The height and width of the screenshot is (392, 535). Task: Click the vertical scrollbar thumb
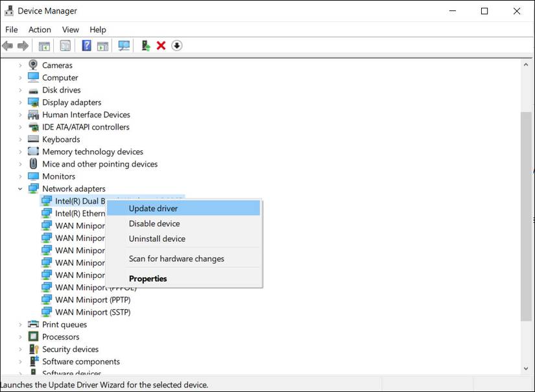point(526,216)
